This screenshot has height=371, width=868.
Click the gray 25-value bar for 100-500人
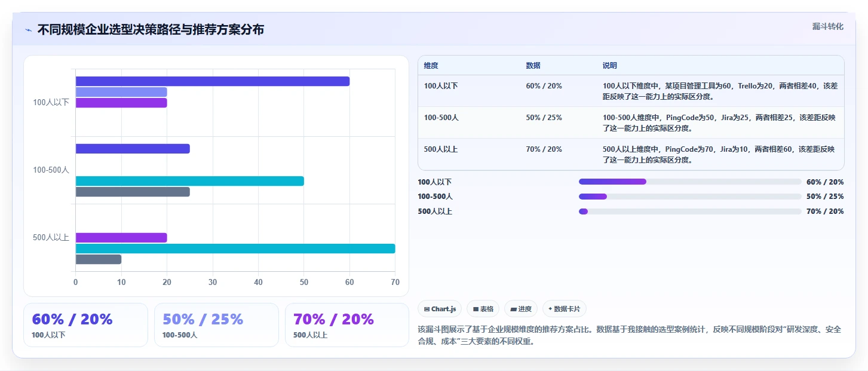pos(133,192)
